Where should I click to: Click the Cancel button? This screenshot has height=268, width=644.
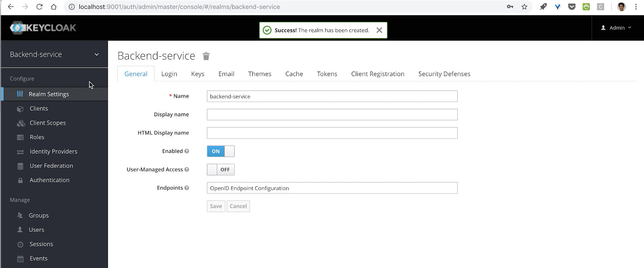238,206
